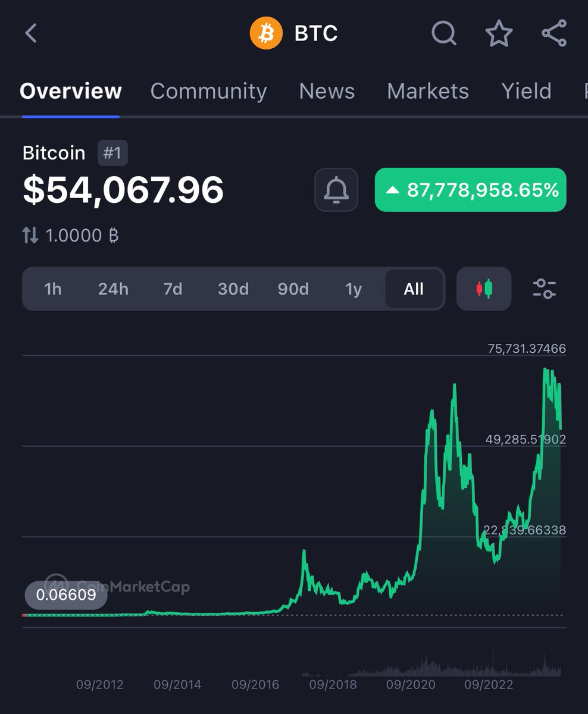Screen dimensions: 588x714
Task: Select the 1h chart range
Action: [53, 289]
